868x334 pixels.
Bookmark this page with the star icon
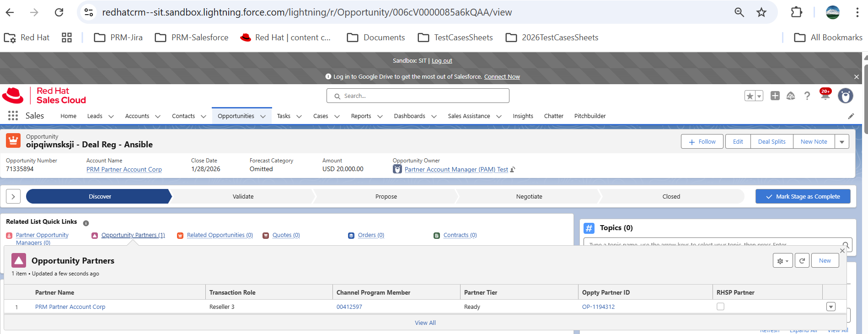coord(761,12)
